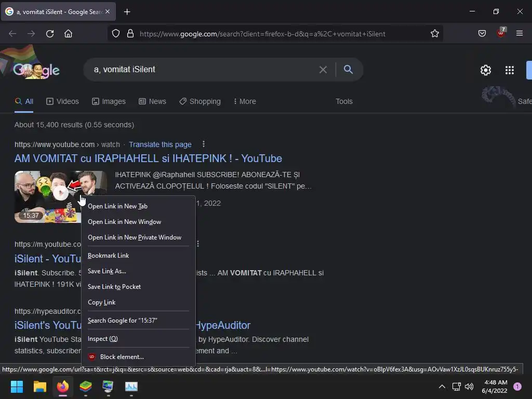
Task: Choose Block element from context menu
Action: pyautogui.click(x=138, y=356)
